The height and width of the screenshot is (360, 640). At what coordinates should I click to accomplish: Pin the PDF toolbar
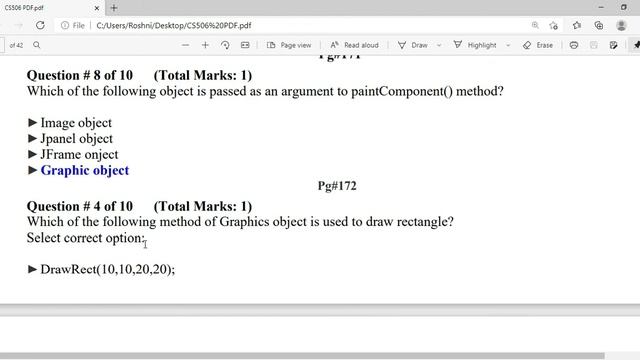(636, 45)
